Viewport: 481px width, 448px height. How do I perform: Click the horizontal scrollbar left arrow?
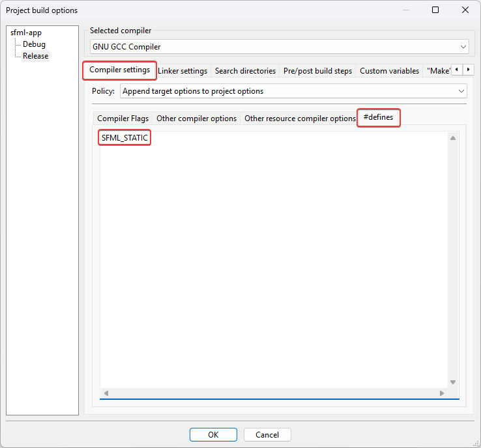[x=106, y=393]
